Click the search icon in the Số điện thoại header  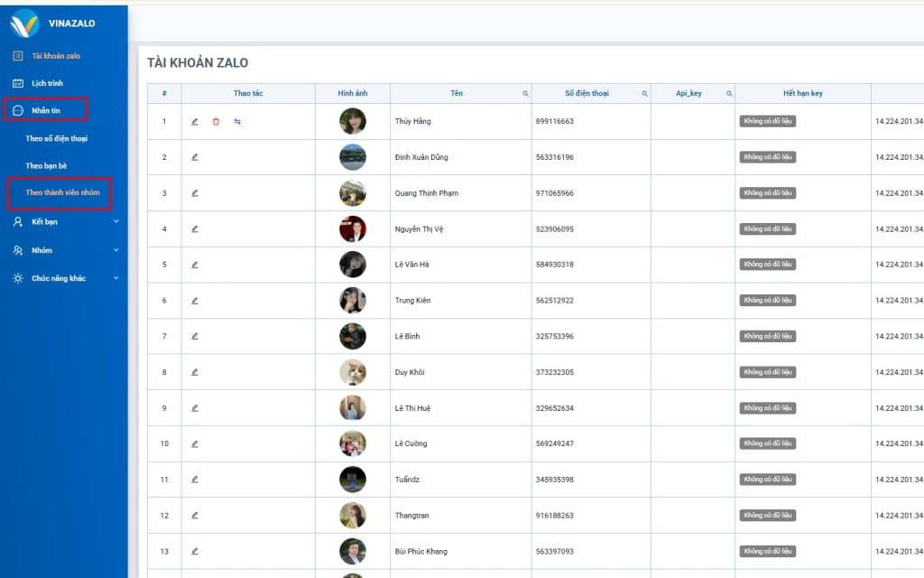(644, 94)
